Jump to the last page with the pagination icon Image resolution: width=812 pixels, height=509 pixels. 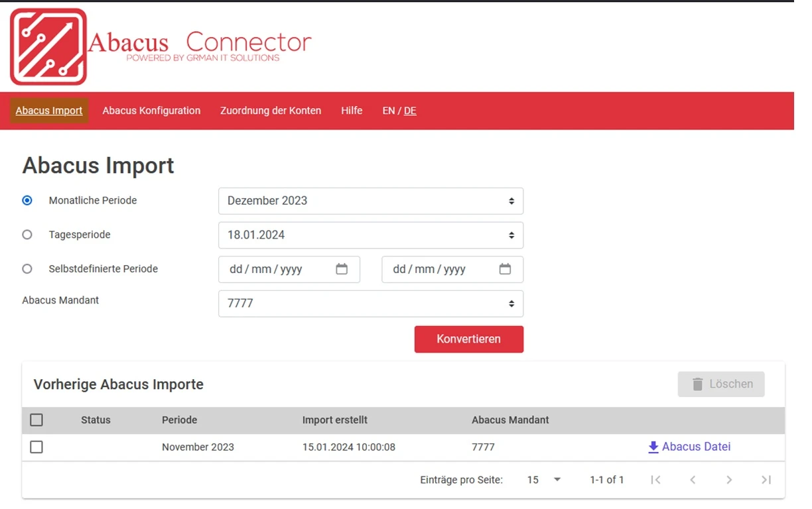(x=766, y=479)
